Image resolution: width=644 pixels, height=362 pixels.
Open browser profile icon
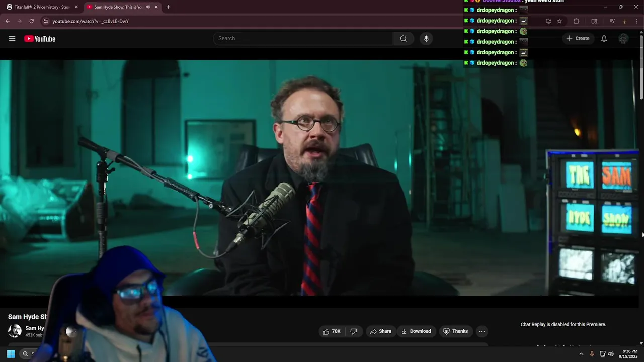pyautogui.click(x=624, y=21)
